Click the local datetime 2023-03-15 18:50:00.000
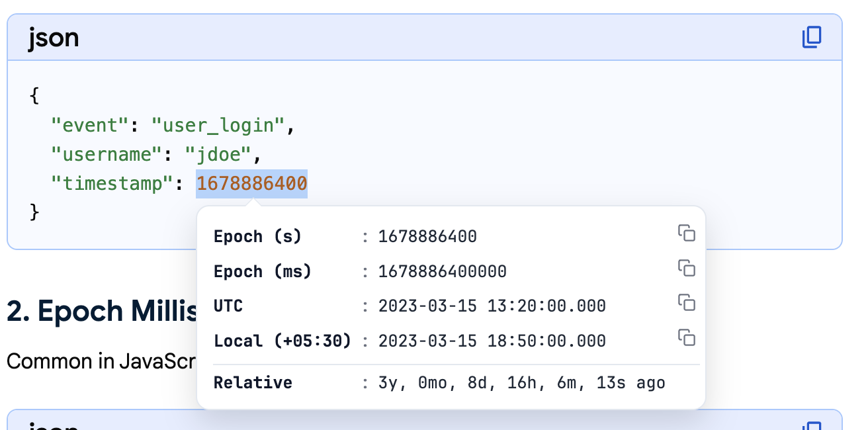The height and width of the screenshot is (430, 868). point(492,341)
